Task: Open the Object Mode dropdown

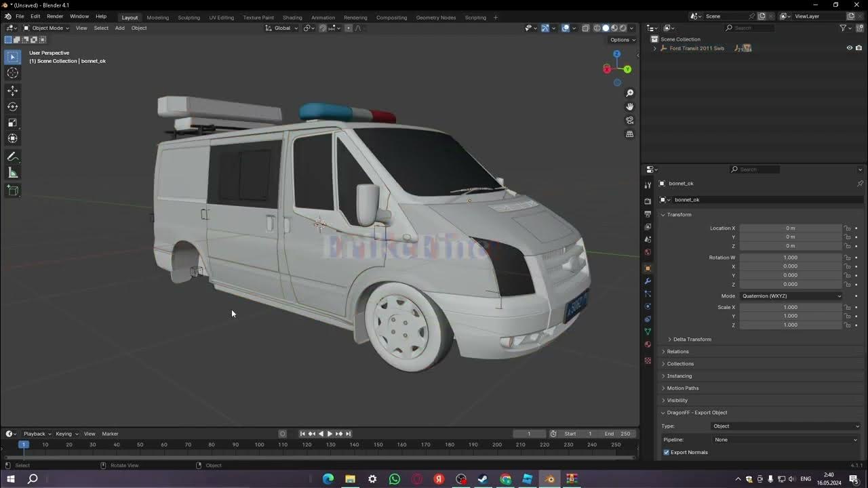Action: click(x=46, y=28)
